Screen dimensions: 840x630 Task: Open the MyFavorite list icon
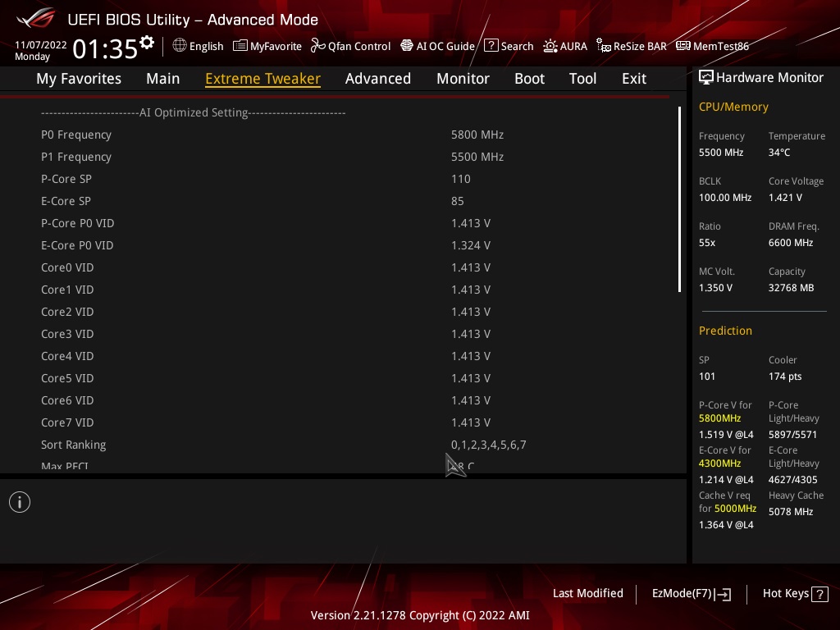[x=240, y=46]
